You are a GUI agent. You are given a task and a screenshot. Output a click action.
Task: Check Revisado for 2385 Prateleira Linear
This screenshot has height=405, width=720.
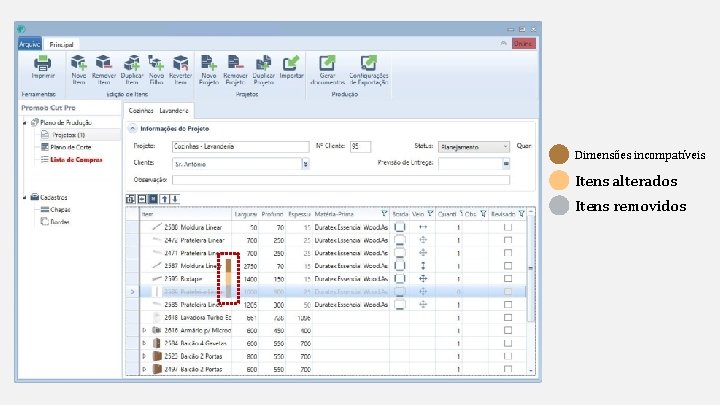[508, 304]
